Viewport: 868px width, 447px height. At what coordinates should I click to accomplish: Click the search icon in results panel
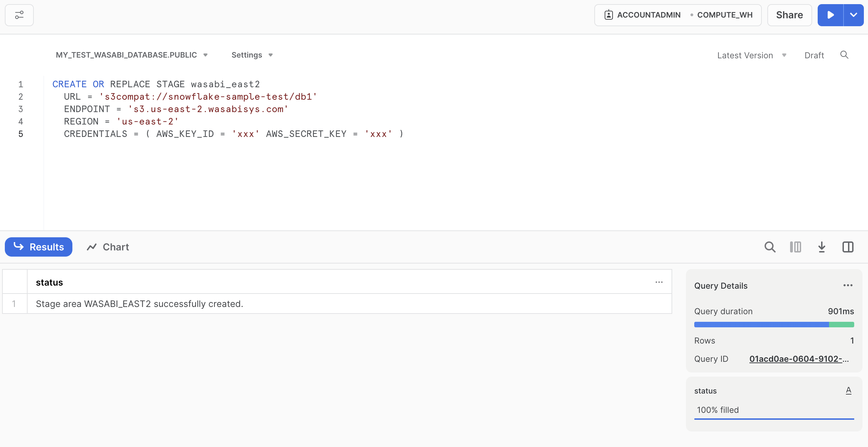click(x=769, y=246)
